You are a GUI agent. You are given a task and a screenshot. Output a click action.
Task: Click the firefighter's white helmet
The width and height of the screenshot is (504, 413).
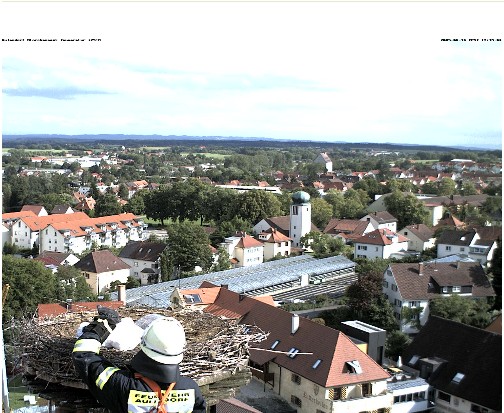point(163,340)
